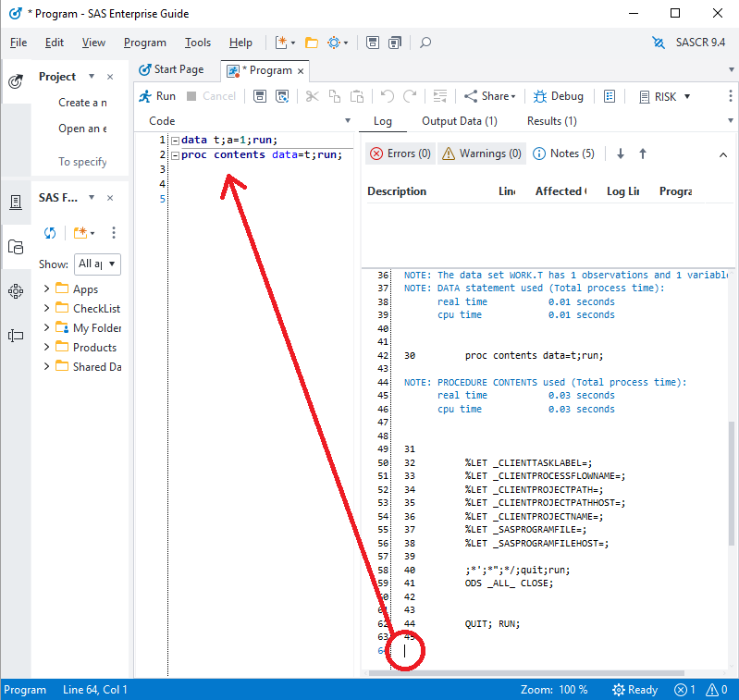
Task: Switch to the Output Data (1) tab
Action: click(459, 121)
